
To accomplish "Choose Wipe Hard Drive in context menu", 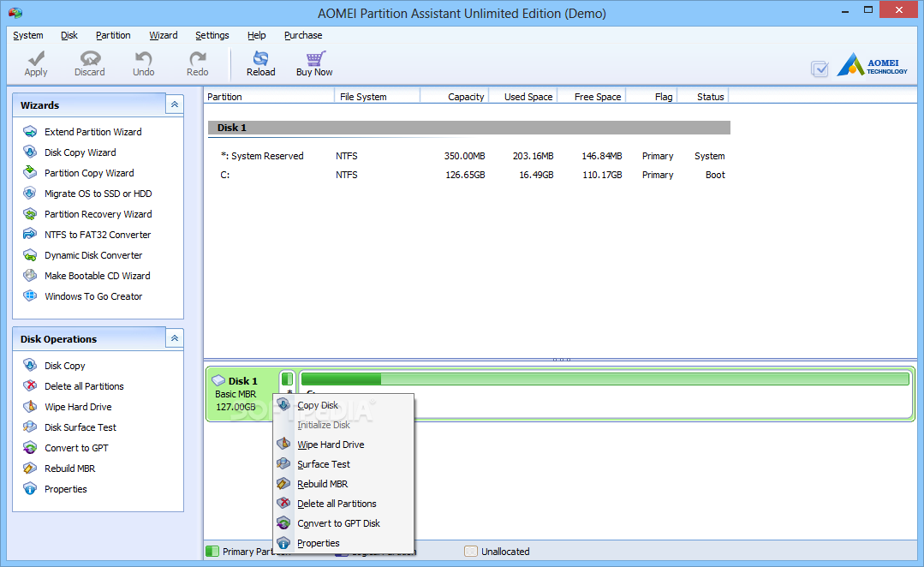I will pyautogui.click(x=344, y=445).
